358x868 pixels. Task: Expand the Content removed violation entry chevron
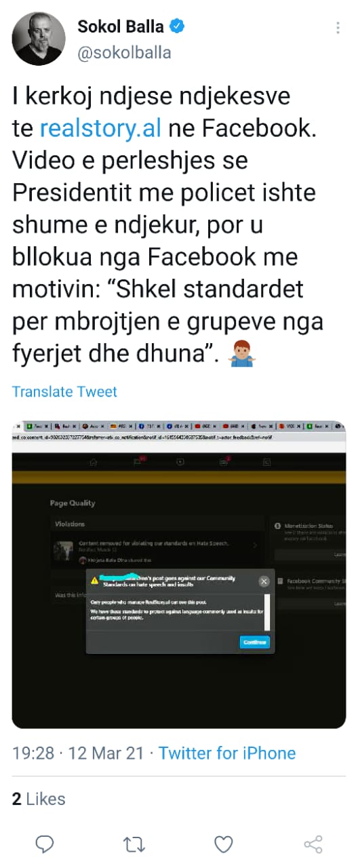[255, 545]
